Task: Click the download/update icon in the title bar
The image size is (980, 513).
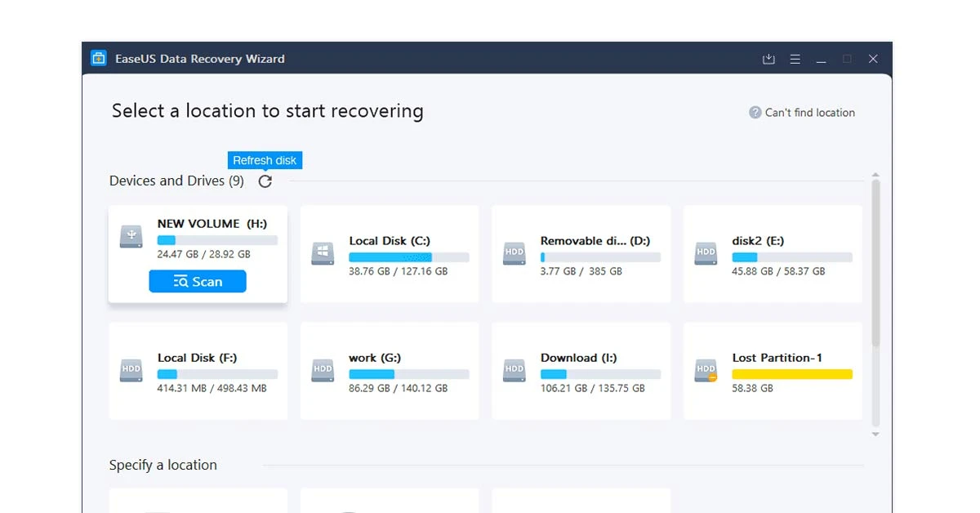Action: coord(768,58)
